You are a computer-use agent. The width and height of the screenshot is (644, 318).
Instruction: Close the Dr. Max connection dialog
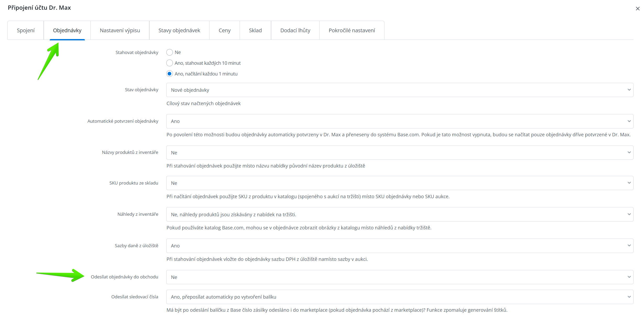[637, 9]
